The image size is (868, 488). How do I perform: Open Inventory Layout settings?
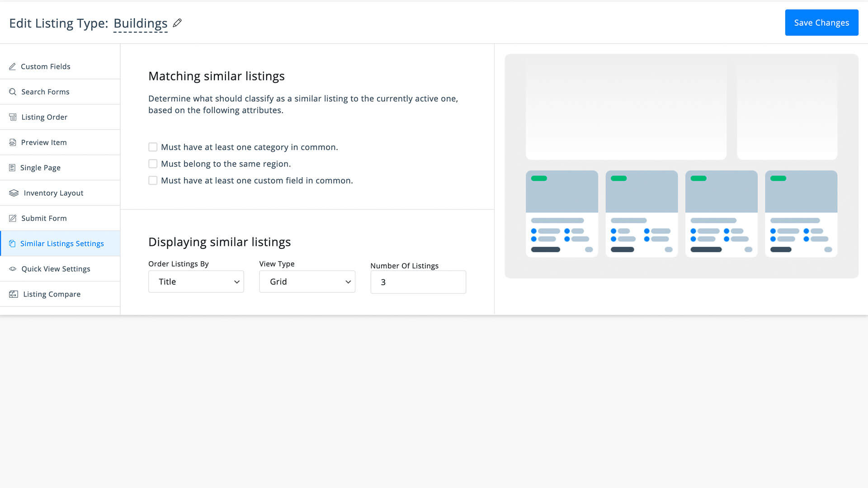60,193
